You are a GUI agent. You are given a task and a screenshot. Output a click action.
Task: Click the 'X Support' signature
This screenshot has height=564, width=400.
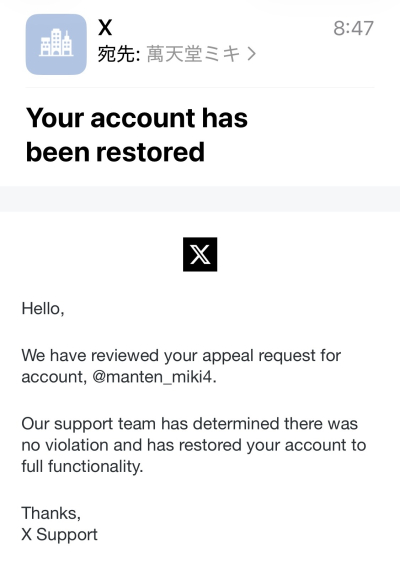(x=59, y=535)
